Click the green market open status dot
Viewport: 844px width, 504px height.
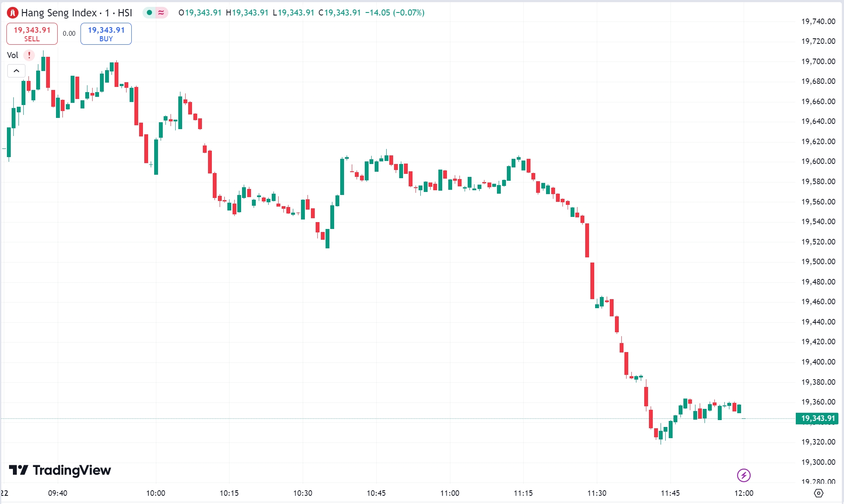[149, 13]
